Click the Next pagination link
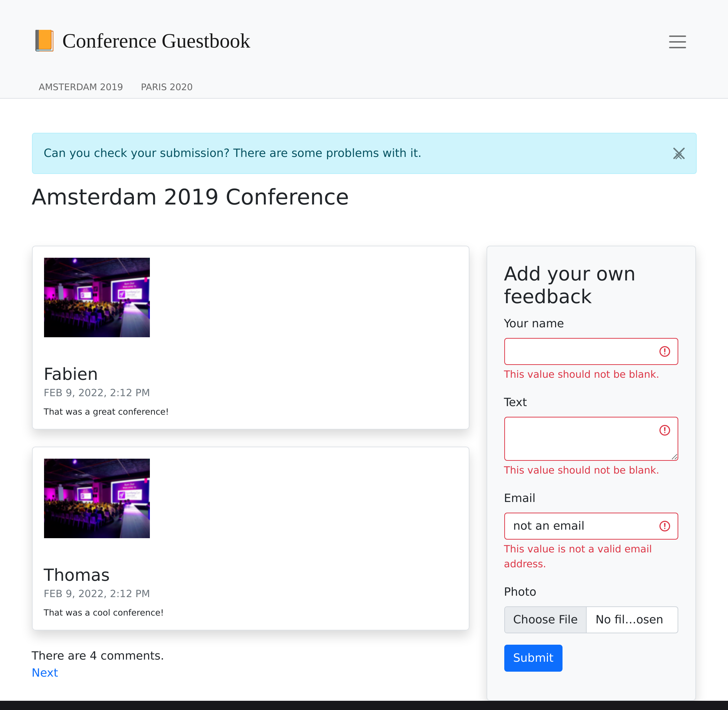Screen dimensions: 728x710 [x=45, y=672]
